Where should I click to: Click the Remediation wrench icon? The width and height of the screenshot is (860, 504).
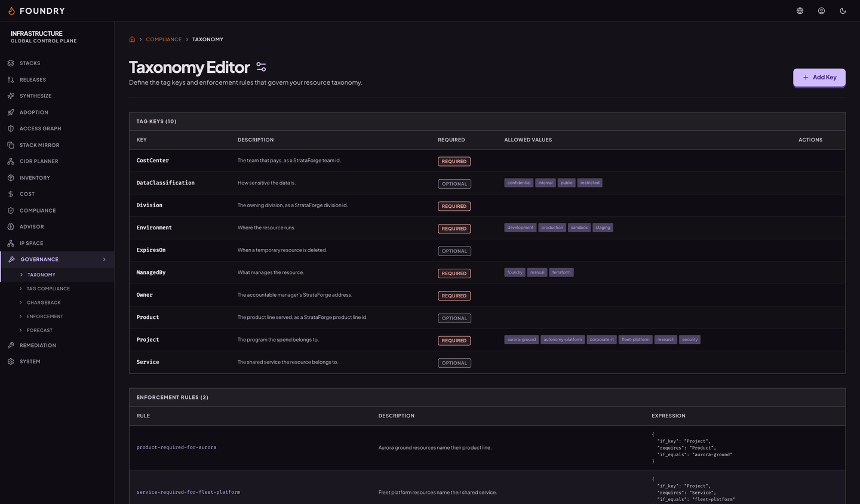pos(11,345)
